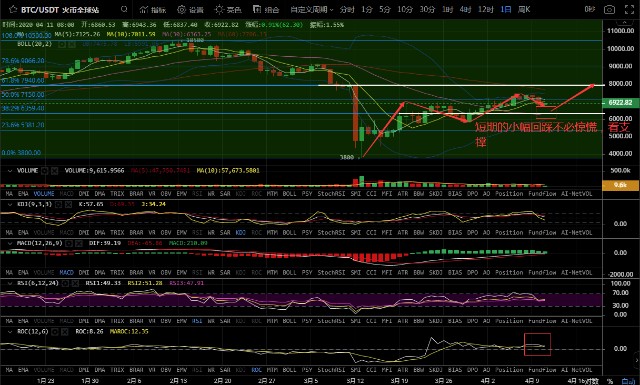Collapse the VOLUME indicator pane
The height and width of the screenshot is (385, 640).
pyautogui.click(x=10, y=171)
